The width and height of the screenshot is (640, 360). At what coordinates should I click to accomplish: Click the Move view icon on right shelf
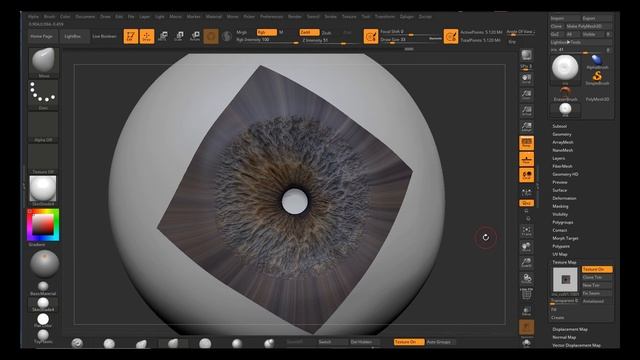coord(527,247)
